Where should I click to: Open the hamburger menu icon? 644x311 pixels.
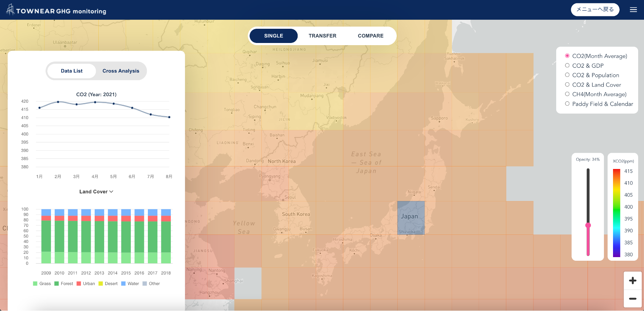click(x=633, y=10)
